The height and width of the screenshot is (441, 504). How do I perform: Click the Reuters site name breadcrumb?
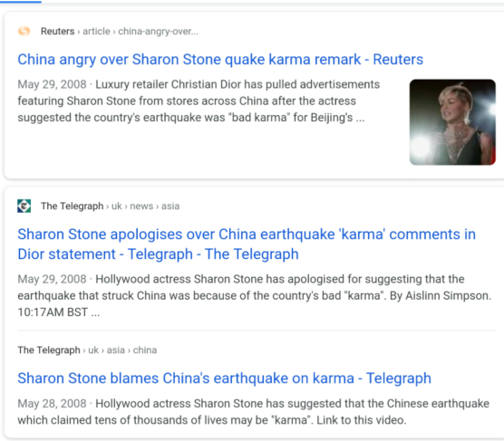coord(57,31)
